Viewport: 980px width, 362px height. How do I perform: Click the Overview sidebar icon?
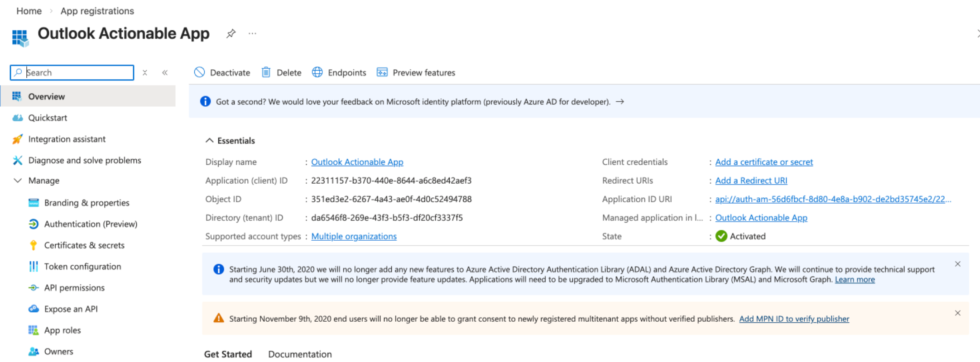click(x=17, y=96)
